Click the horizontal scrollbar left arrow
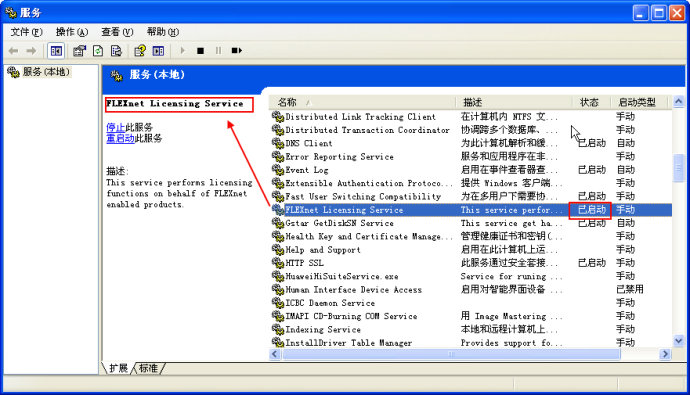 (275, 354)
